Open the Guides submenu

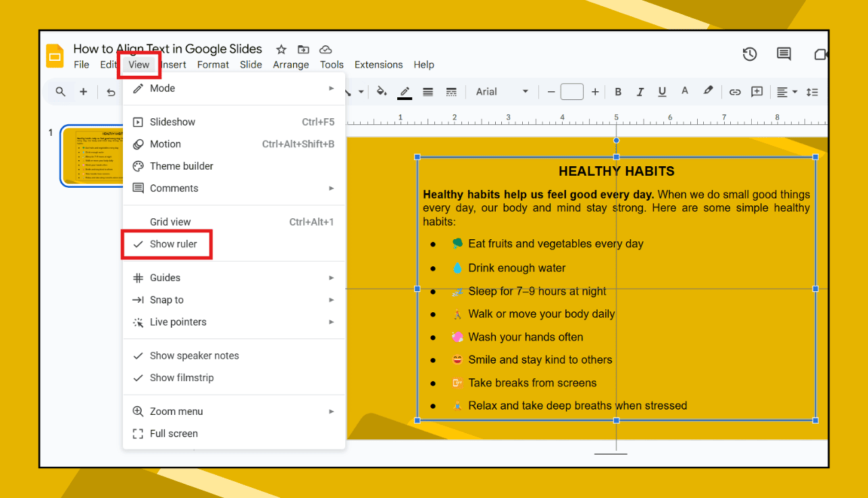click(165, 277)
